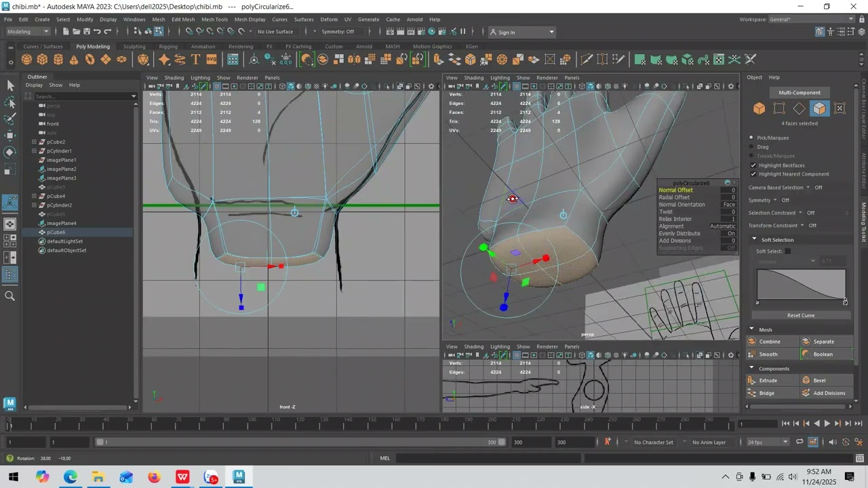Choose UV selection mode icon
This screenshot has height=488, width=868.
840,108
